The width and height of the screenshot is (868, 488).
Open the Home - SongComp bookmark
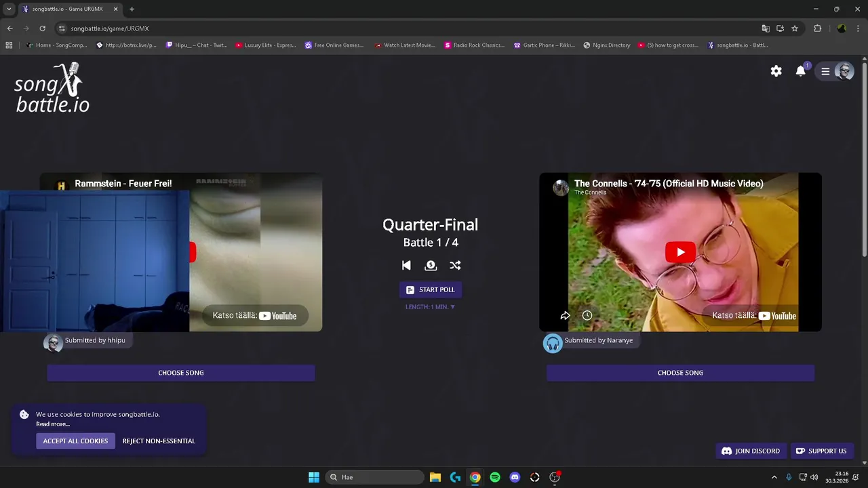pos(57,45)
